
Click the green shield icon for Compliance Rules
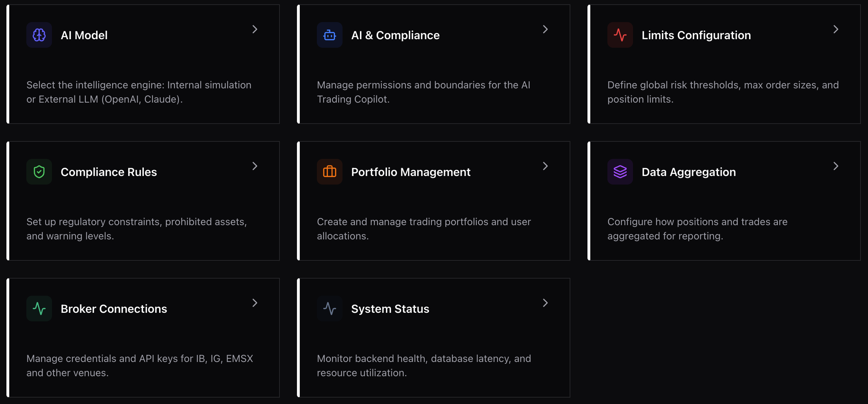point(39,172)
